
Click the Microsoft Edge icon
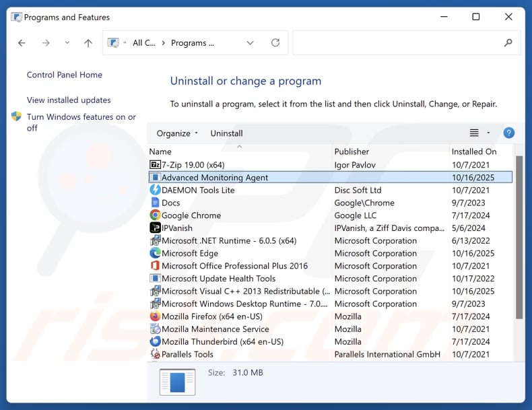(x=155, y=254)
